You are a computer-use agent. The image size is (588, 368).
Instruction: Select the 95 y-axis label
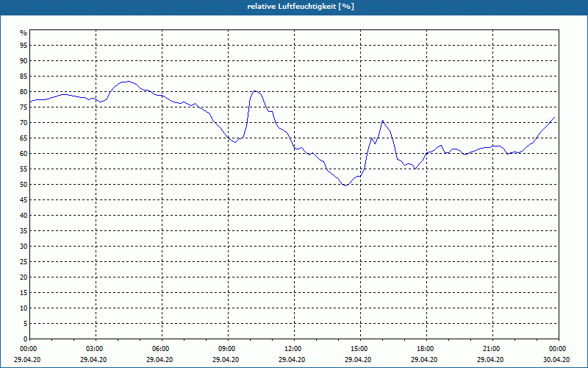coord(24,46)
